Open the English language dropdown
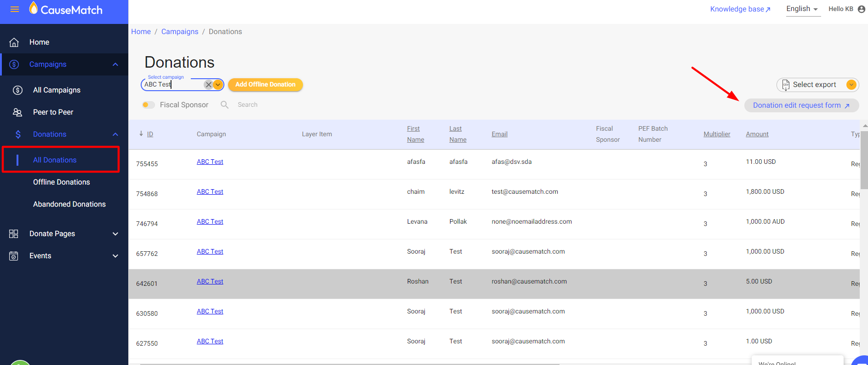 802,9
